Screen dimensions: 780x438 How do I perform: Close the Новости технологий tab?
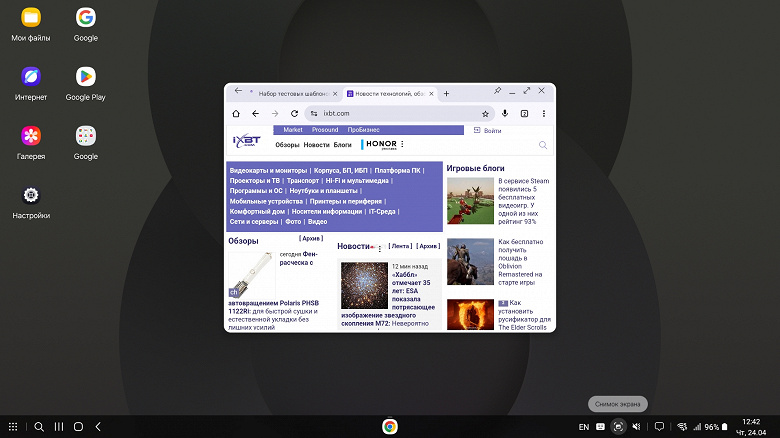[x=431, y=94]
